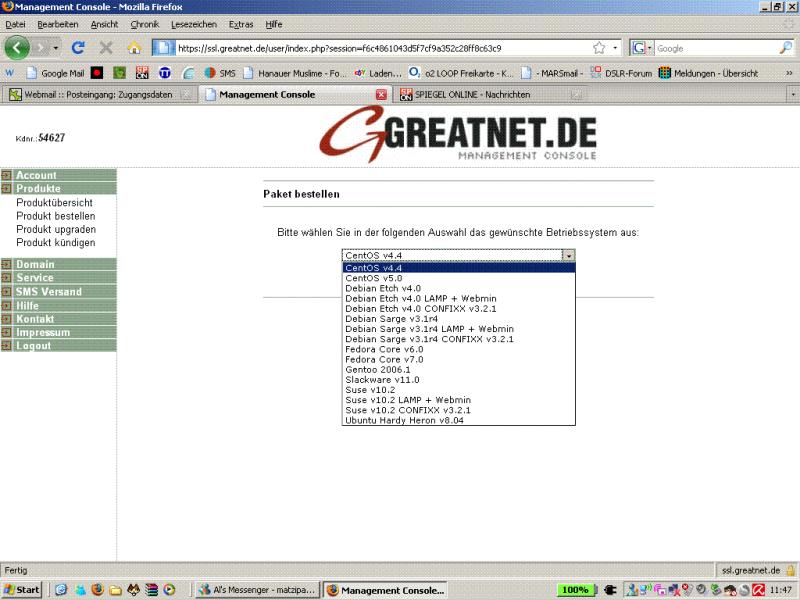This screenshot has height=600, width=800.
Task: Expand the Domain sidebar section
Action: [36, 264]
